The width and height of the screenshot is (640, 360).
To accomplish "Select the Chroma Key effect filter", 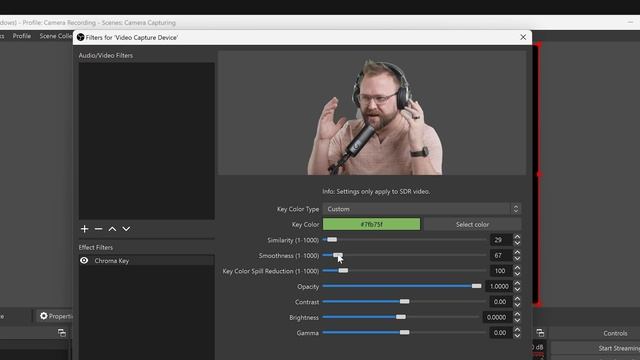I will coord(146,260).
